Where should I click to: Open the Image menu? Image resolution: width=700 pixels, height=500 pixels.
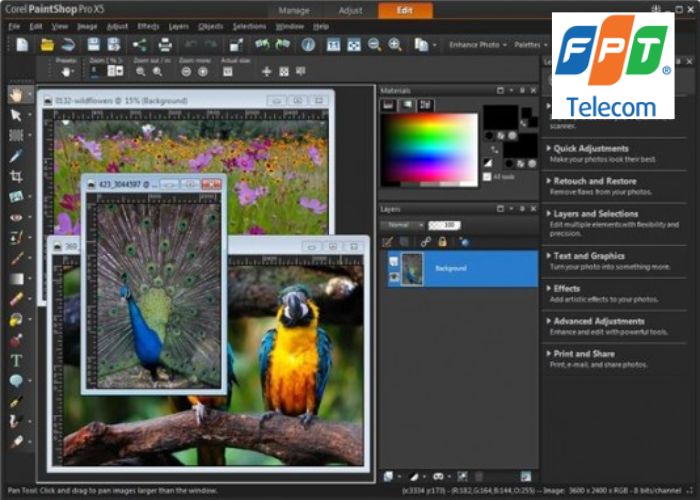[x=87, y=27]
